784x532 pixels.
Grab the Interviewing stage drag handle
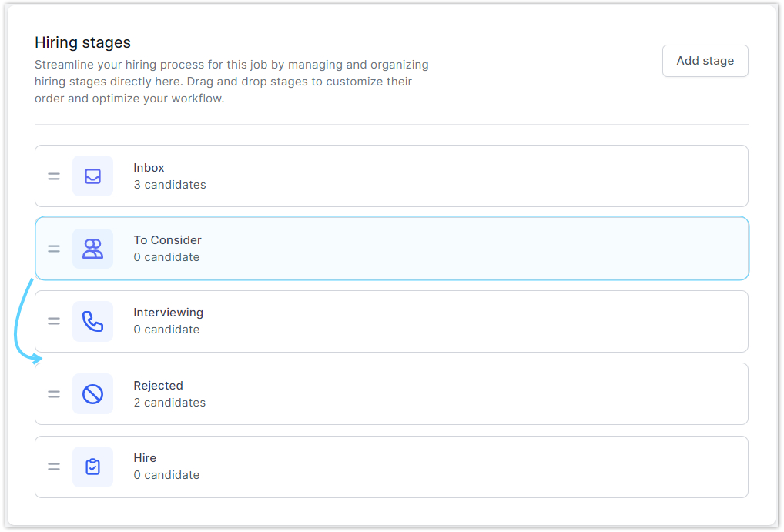(54, 321)
